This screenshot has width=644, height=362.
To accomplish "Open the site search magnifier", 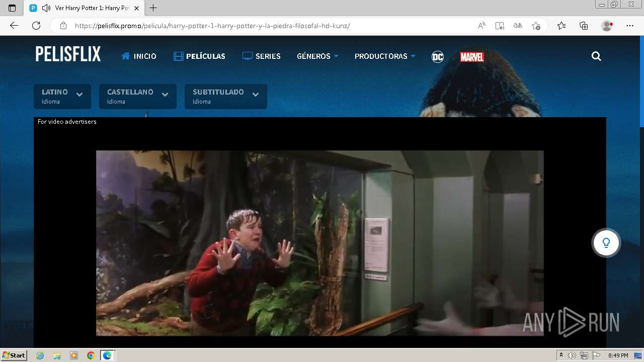I will click(596, 56).
